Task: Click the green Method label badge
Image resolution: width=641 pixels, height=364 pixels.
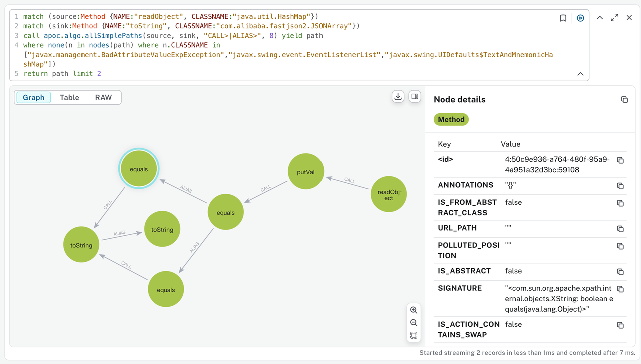Action: pyautogui.click(x=451, y=120)
